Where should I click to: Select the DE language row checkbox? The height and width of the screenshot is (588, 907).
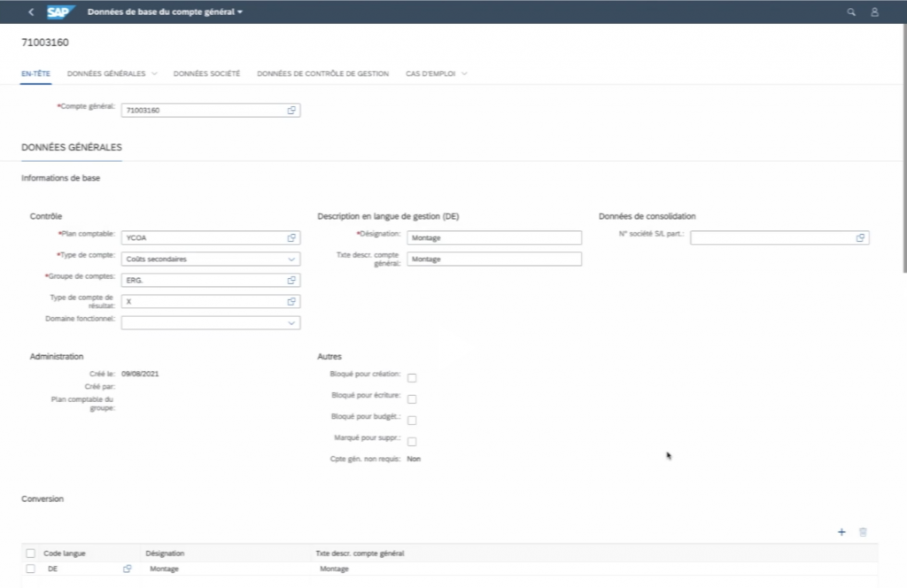[x=30, y=569]
